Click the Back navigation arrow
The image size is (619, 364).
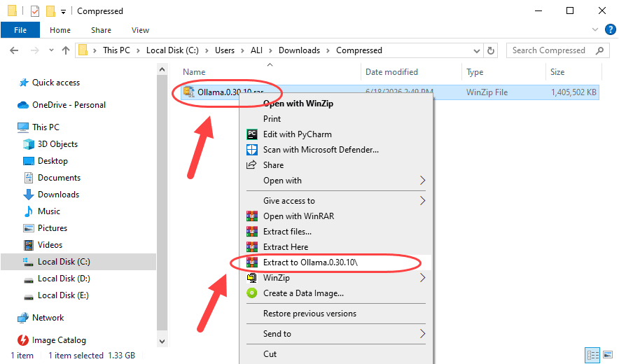tap(14, 50)
